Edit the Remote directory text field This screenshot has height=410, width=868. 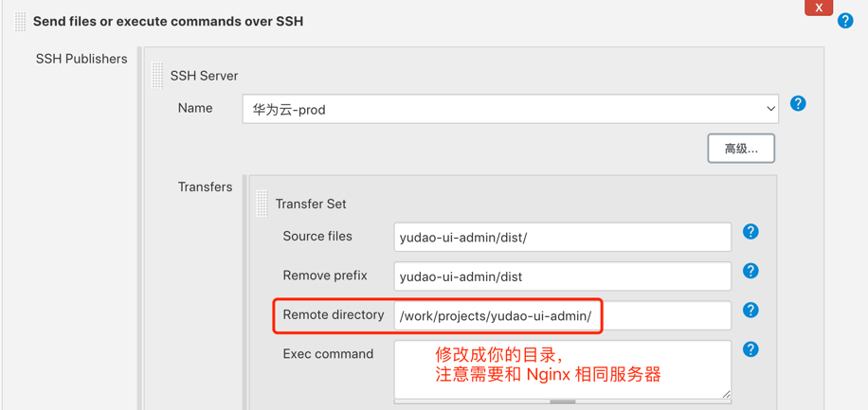coord(663,315)
